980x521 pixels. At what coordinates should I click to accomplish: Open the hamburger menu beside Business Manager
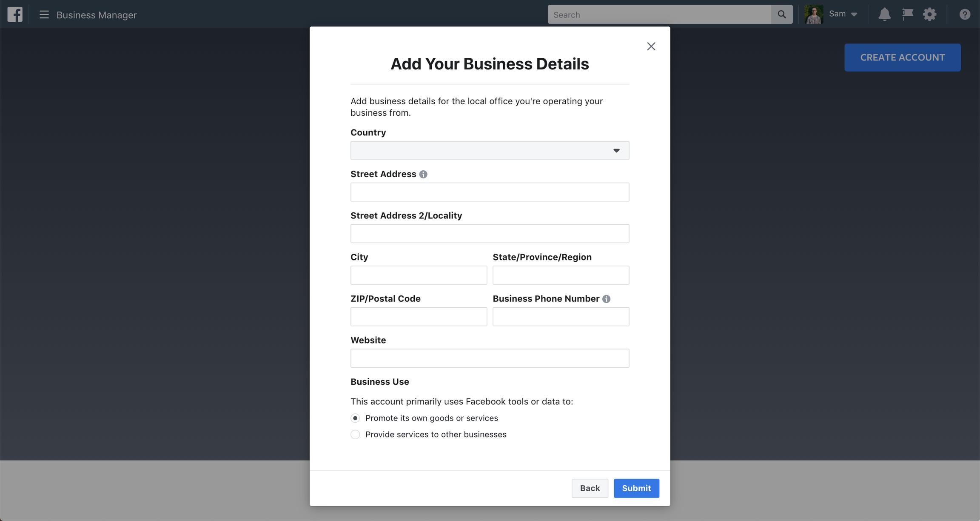click(x=44, y=15)
